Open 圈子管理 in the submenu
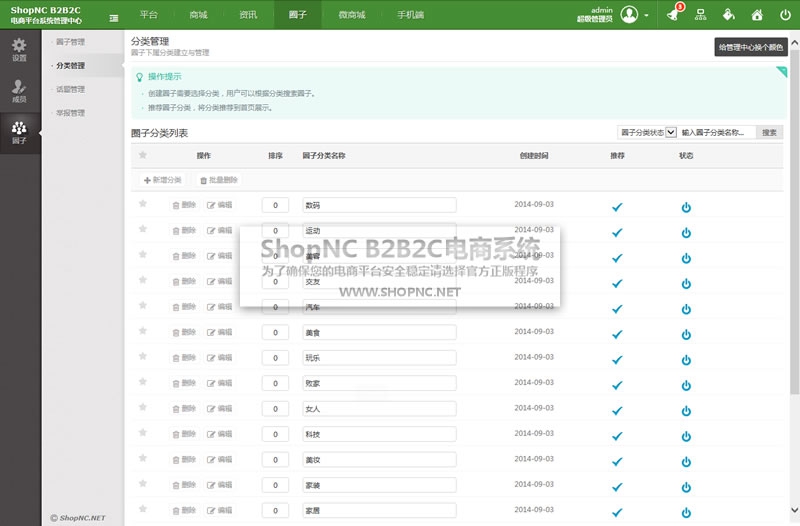This screenshot has width=800, height=526. point(70,42)
